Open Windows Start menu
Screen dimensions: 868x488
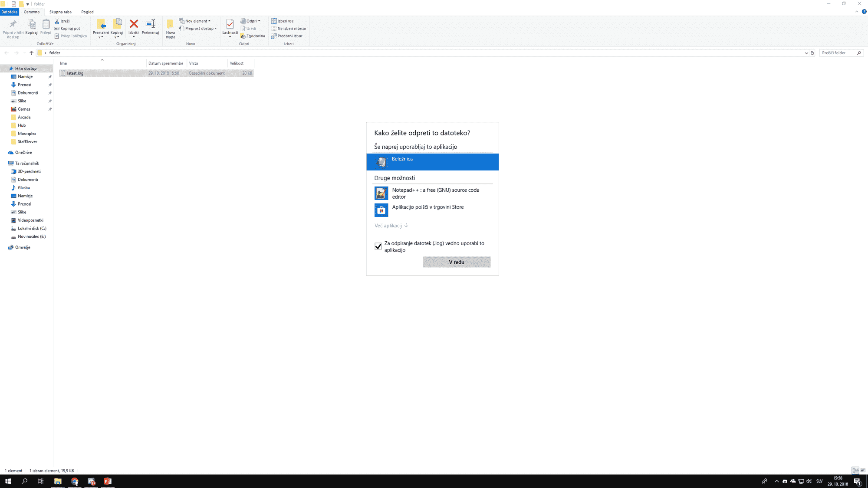[8, 481]
